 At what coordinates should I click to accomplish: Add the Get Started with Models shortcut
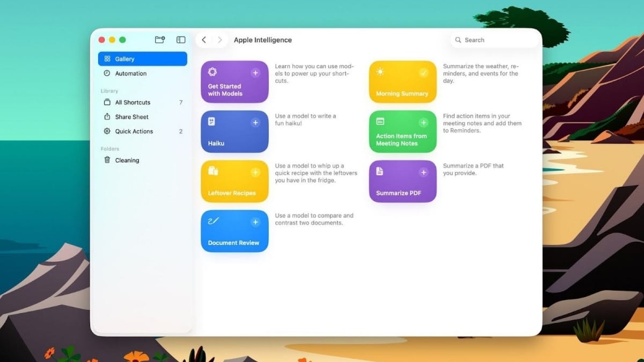(x=255, y=72)
